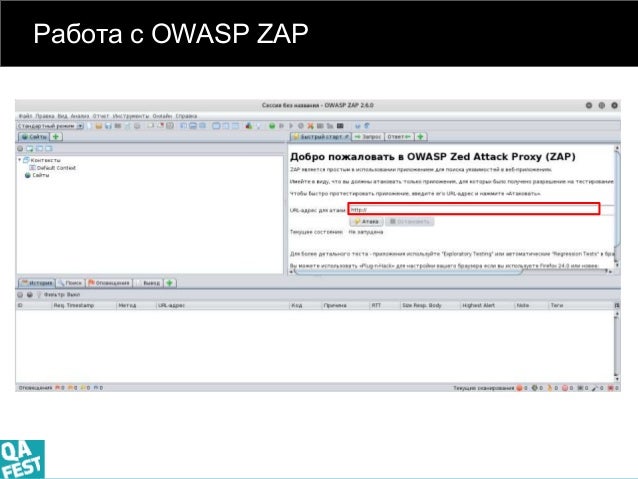Open the Анализ menu

pos(80,116)
